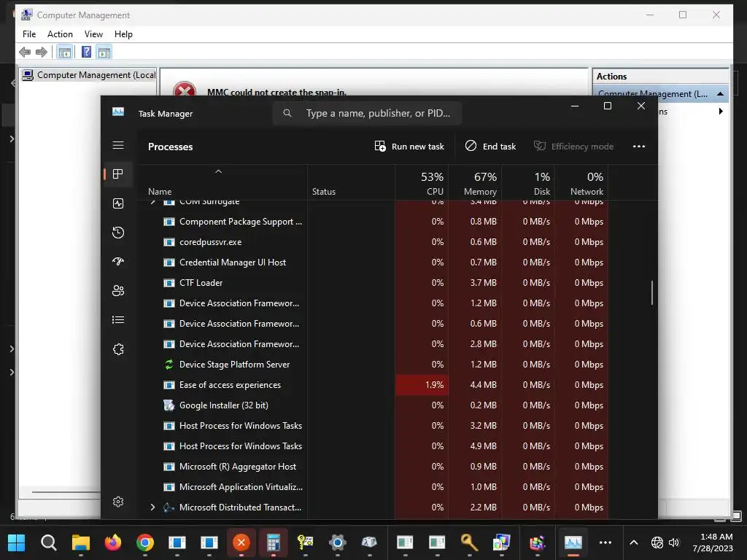Image resolution: width=747 pixels, height=560 pixels.
Task: Open Details page in Task Manager sidebar
Action: (118, 320)
